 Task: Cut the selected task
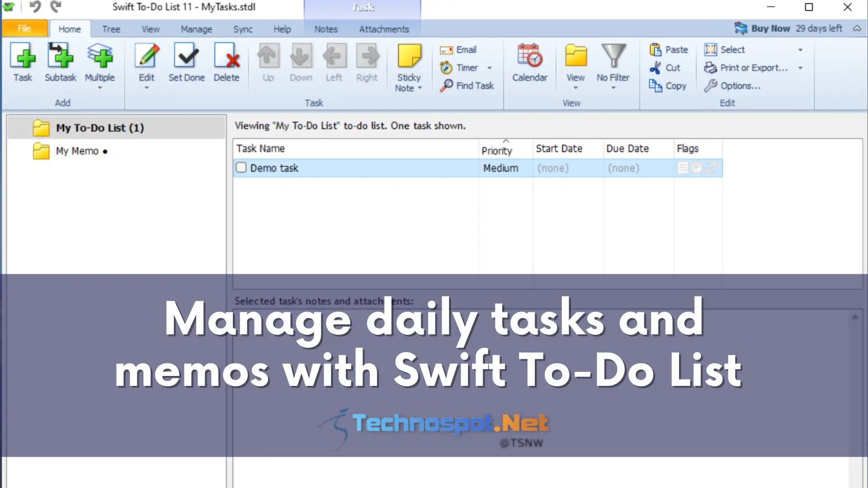(665, 68)
